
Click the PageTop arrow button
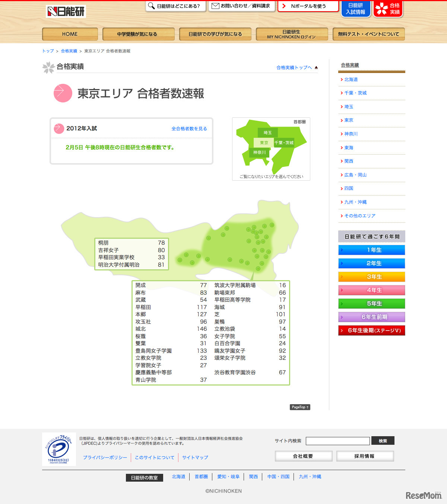coord(300,407)
